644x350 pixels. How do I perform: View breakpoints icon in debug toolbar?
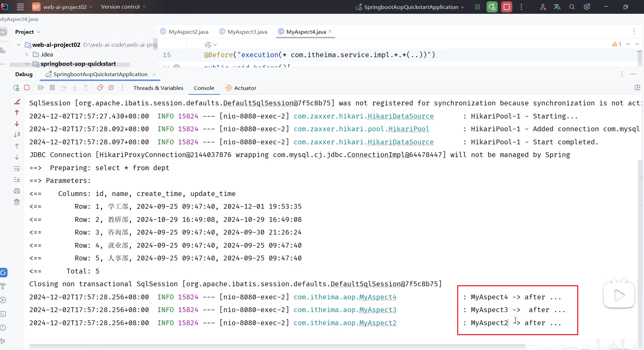coord(100,88)
